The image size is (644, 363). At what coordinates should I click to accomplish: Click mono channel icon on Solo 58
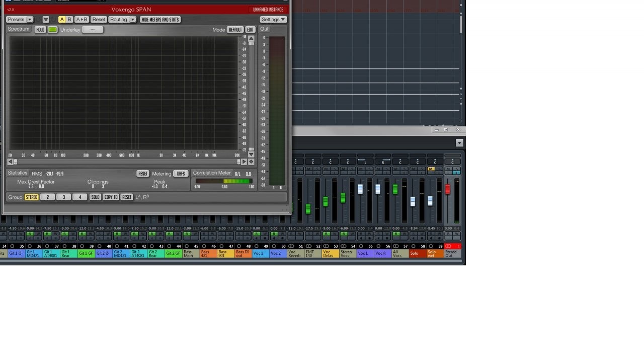[x=413, y=246]
